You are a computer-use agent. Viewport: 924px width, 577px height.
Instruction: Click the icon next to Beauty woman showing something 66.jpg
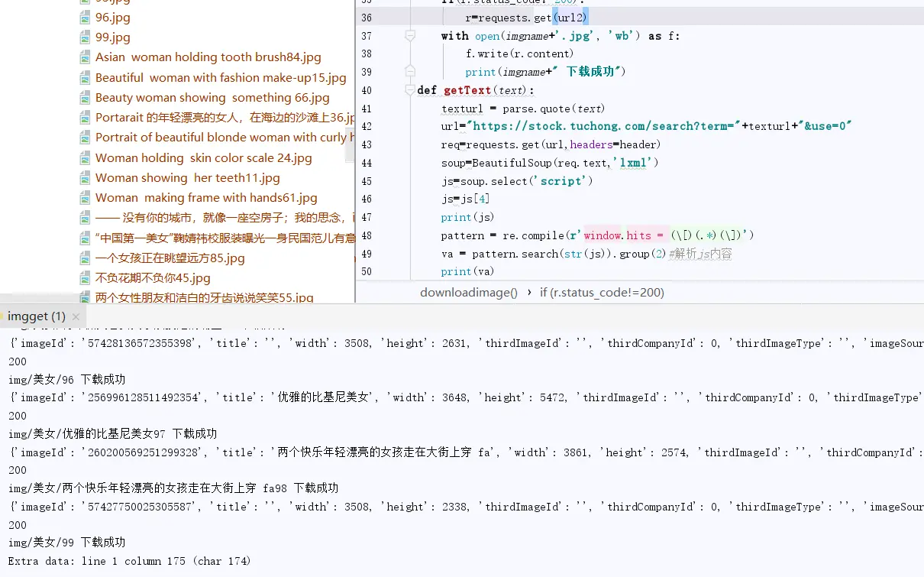85,98
